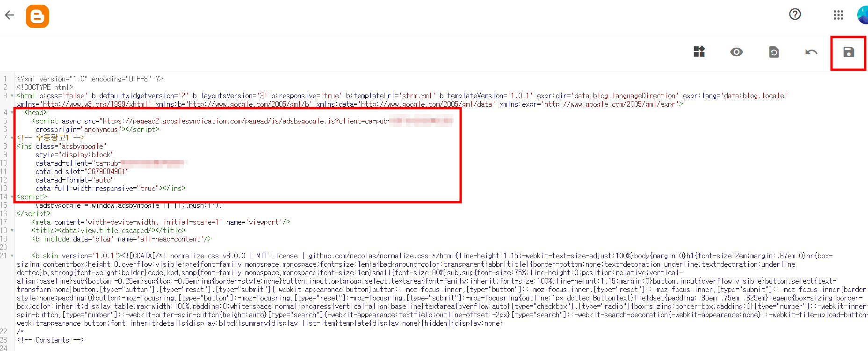Collapse the head fold arrow on line 4
868x351 pixels.
click(x=12, y=113)
